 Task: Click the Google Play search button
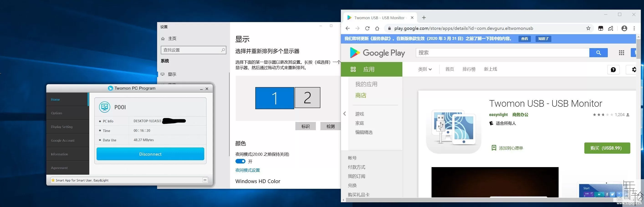598,53
